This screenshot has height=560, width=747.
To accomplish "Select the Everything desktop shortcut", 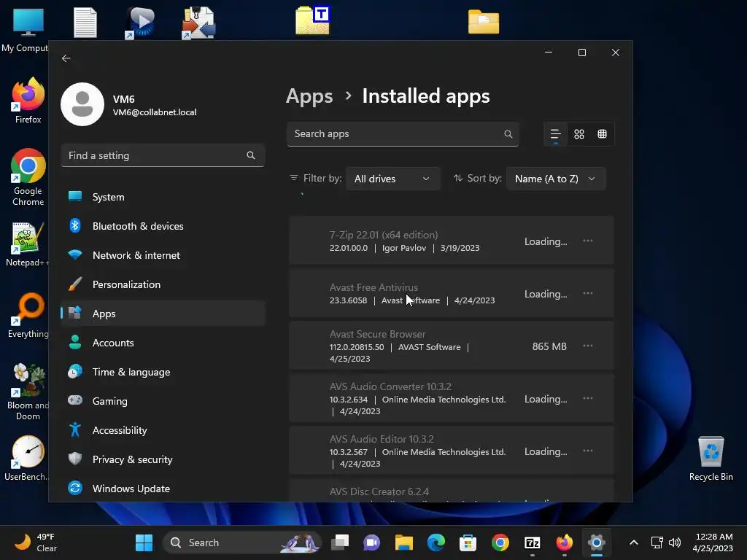I will click(28, 316).
